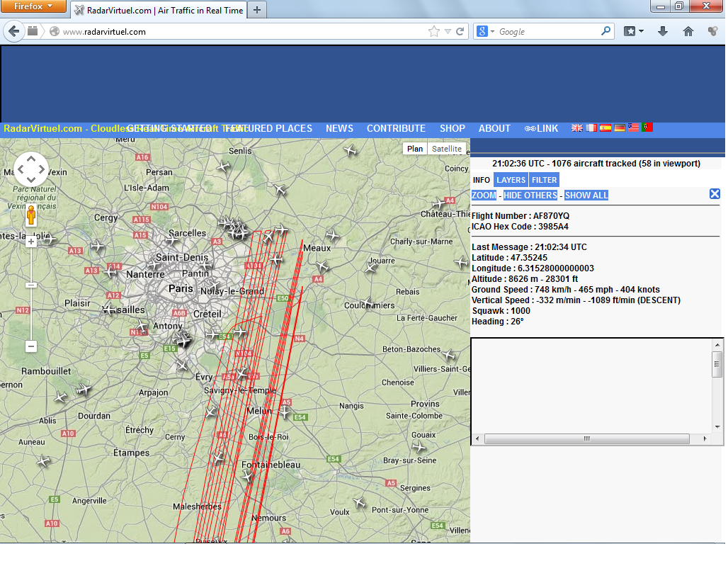728x578 pixels.
Task: Click the map zoom slider handle
Action: coord(31,285)
